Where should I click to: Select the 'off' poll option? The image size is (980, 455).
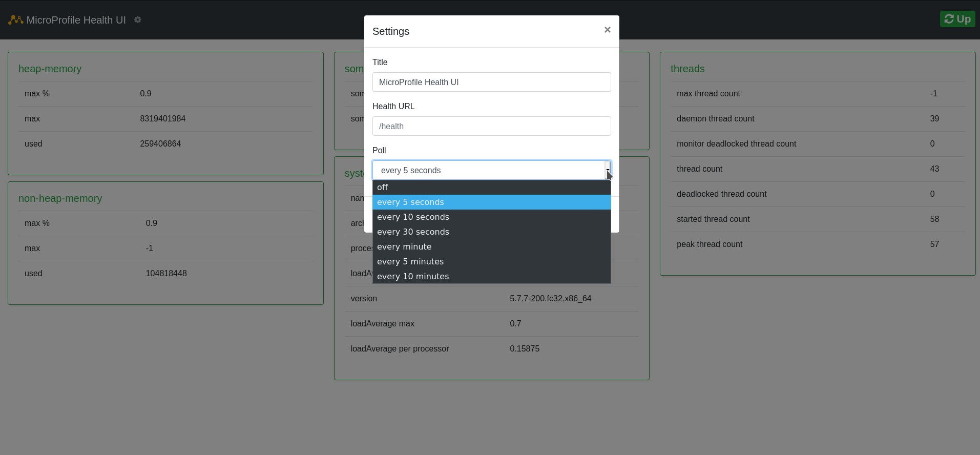pos(492,188)
